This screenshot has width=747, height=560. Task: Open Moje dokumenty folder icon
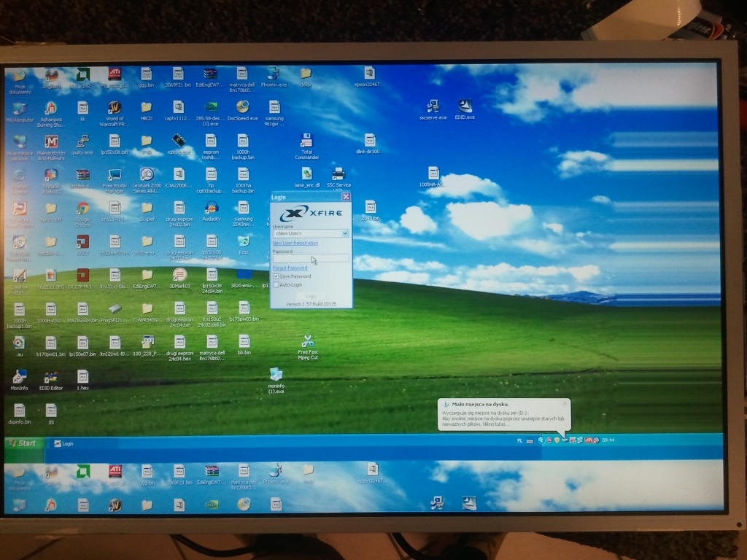(x=19, y=81)
